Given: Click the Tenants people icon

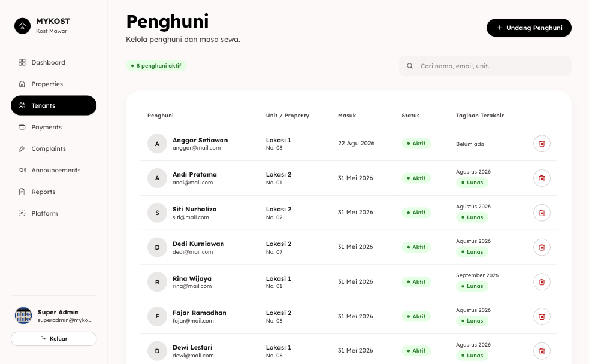Looking at the screenshot, I should pos(22,105).
